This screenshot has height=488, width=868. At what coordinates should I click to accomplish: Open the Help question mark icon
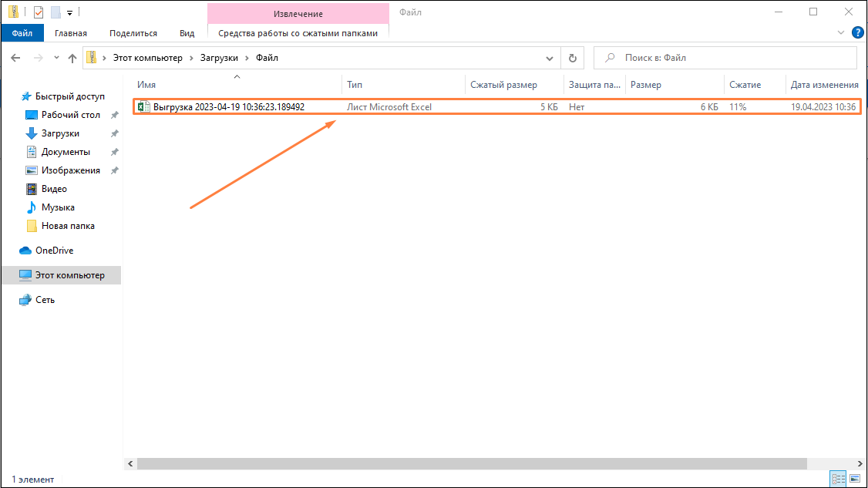click(x=857, y=33)
